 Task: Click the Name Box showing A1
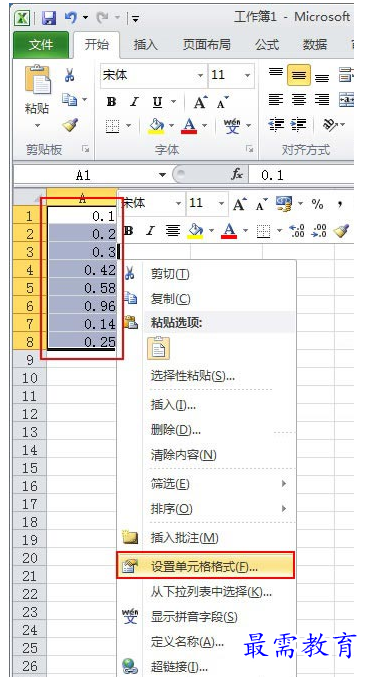(83, 175)
